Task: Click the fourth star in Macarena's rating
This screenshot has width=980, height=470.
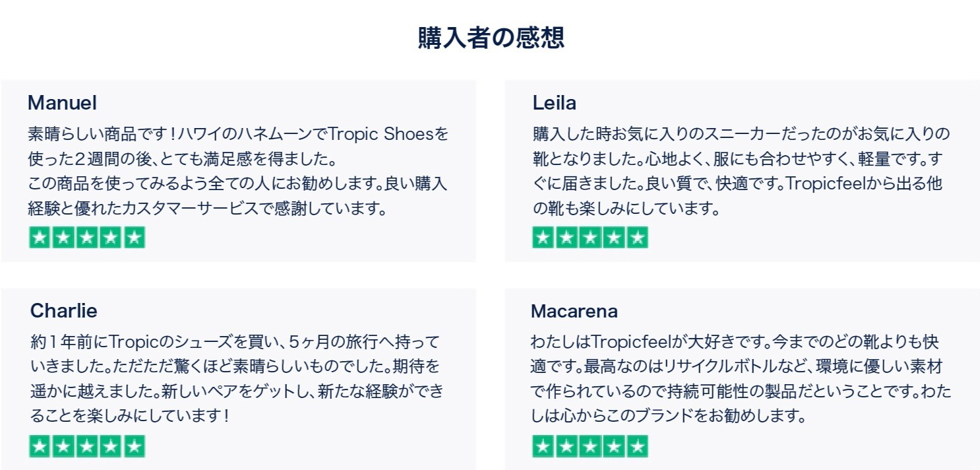Action: point(614,446)
